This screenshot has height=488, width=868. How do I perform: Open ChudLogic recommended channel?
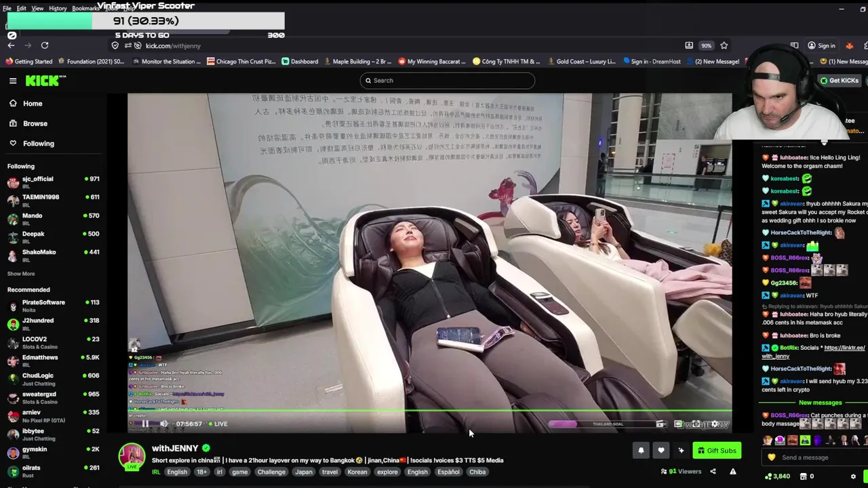tap(53, 378)
